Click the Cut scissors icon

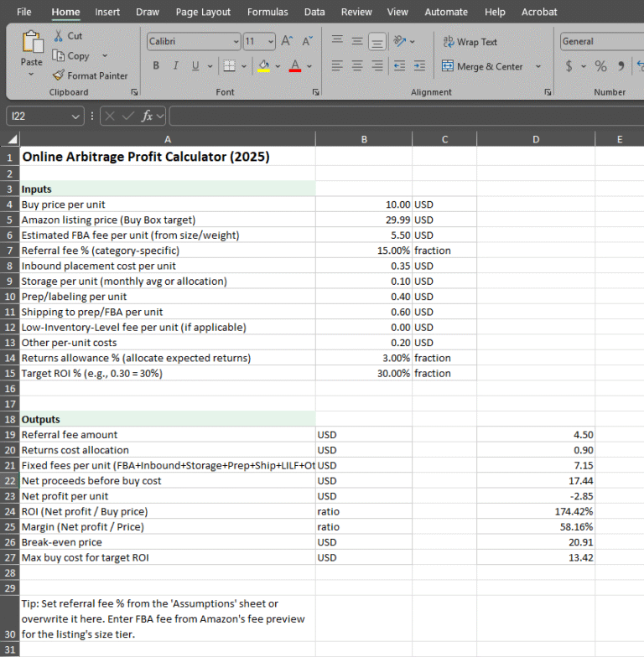click(x=59, y=36)
